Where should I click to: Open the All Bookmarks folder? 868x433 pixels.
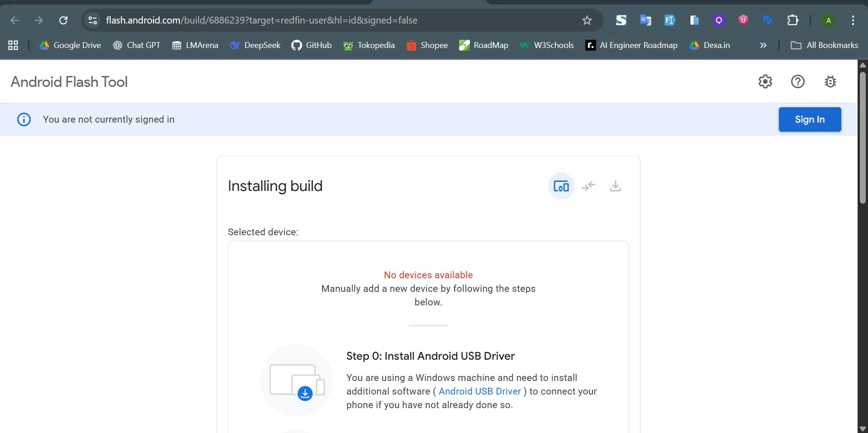tap(824, 45)
